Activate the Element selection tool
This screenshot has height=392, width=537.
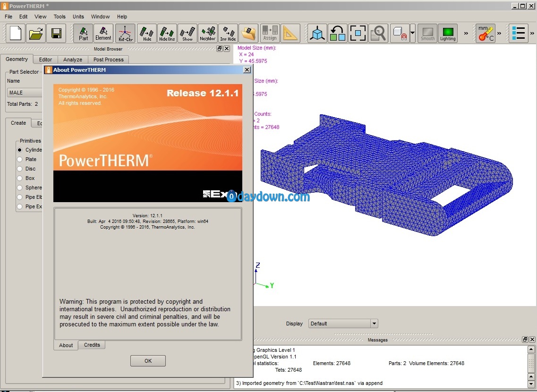point(103,33)
